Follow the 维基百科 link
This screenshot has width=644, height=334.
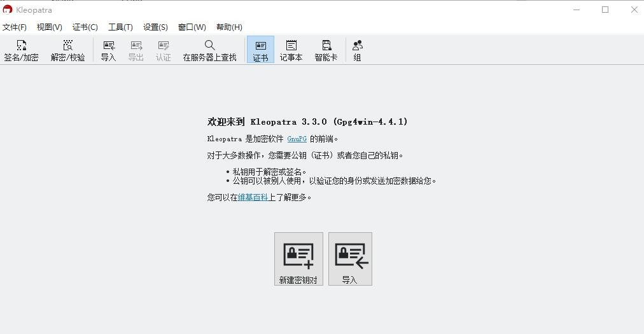(x=253, y=197)
